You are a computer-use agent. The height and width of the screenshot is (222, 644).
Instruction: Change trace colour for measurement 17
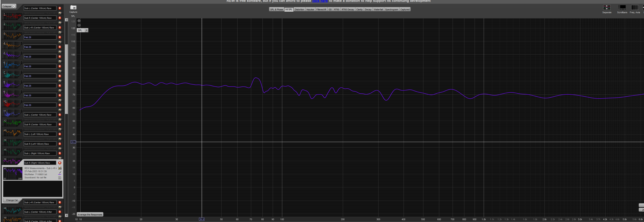tap(60, 173)
